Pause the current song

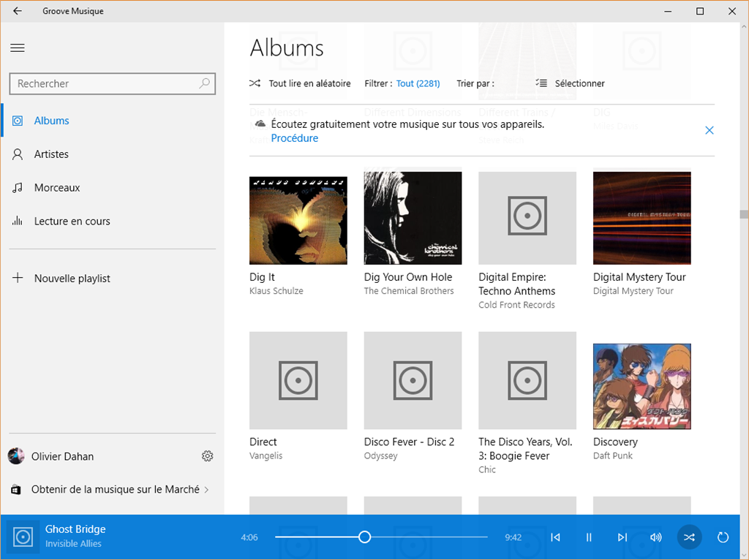(x=589, y=537)
